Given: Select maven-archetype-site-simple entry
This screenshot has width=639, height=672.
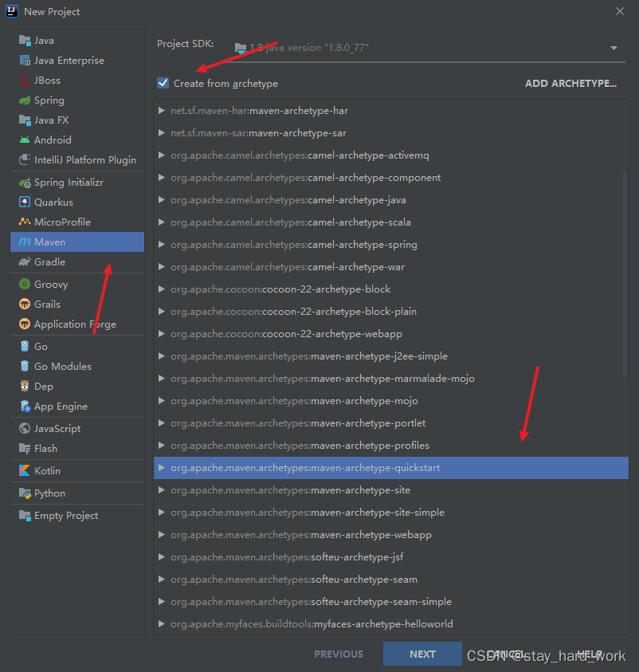Looking at the screenshot, I should (391, 512).
